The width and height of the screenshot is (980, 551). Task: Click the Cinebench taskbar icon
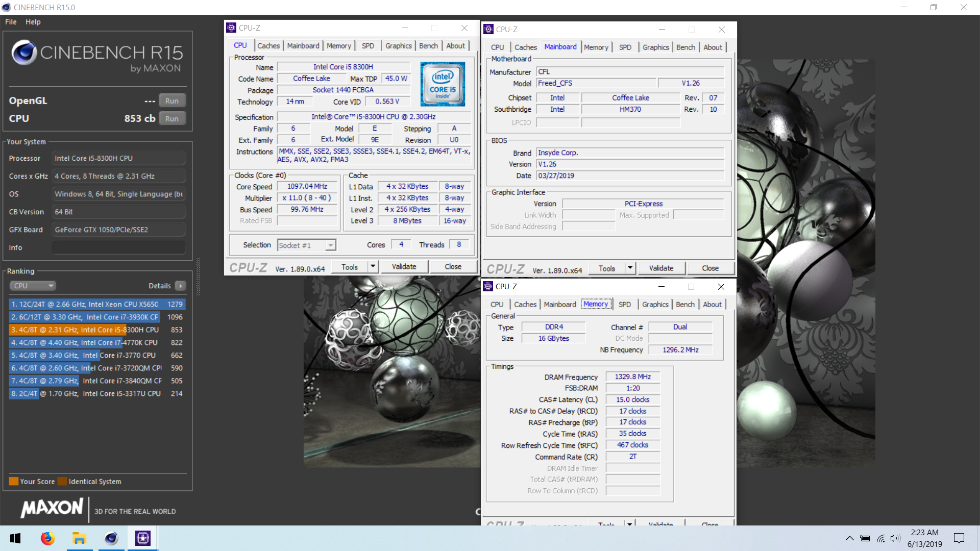coord(111,538)
